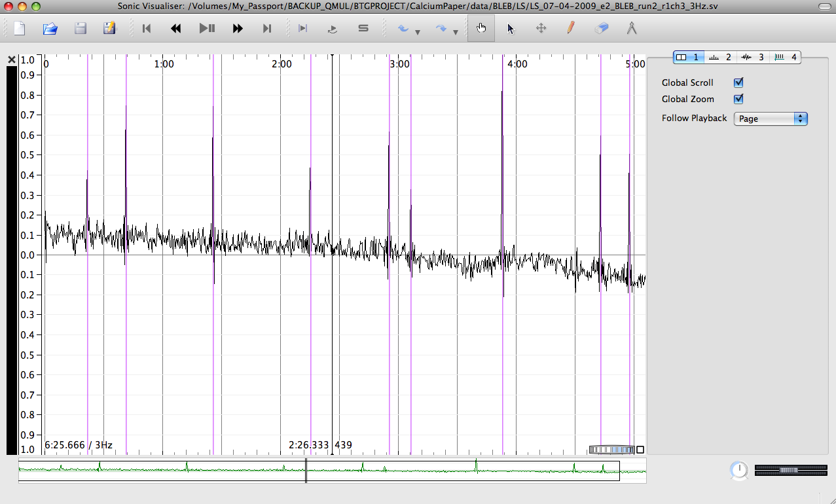This screenshot has height=504, width=836.
Task: Switch to waveform layer tab 3
Action: 753,58
